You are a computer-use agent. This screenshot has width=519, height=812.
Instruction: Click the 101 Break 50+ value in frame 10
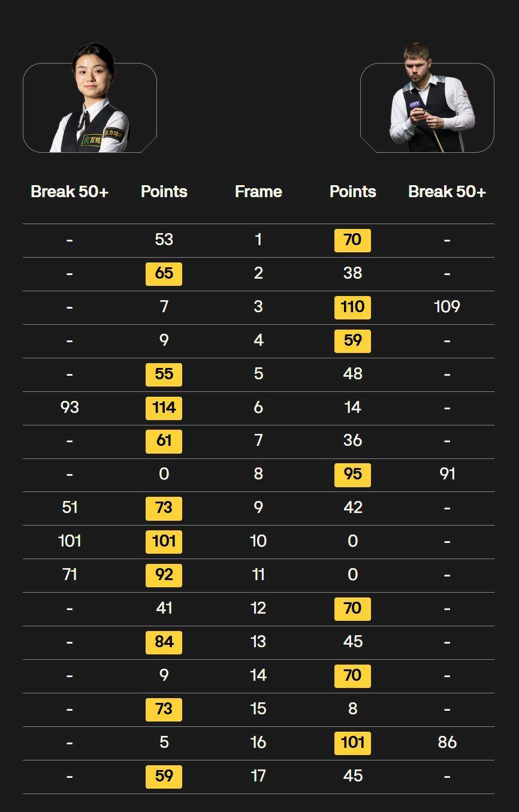tap(70, 541)
